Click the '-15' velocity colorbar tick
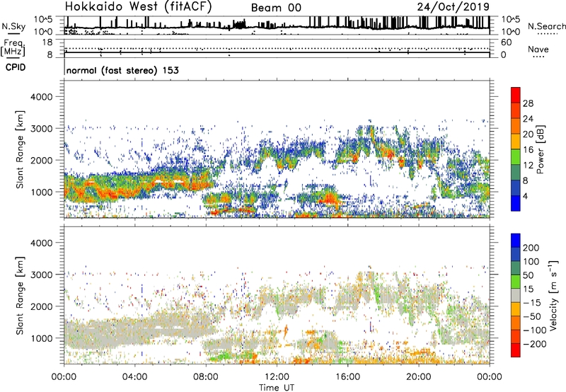This screenshot has height=392, width=566. pyautogui.click(x=531, y=303)
